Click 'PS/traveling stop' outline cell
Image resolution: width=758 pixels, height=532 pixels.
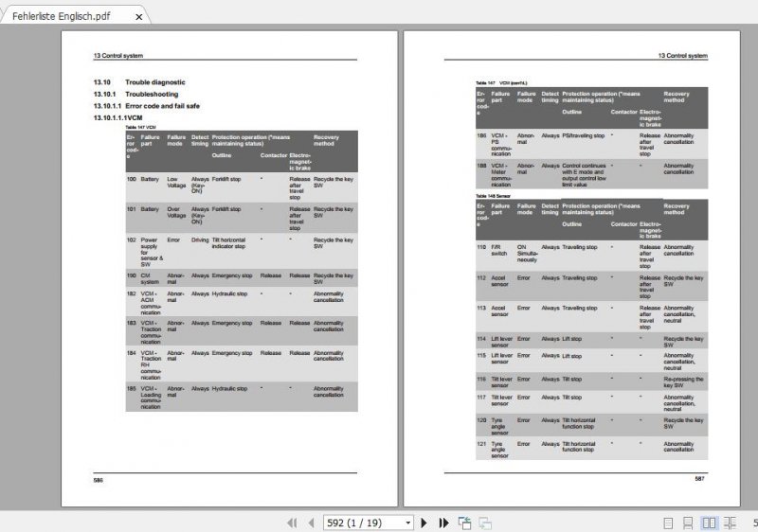(x=584, y=136)
